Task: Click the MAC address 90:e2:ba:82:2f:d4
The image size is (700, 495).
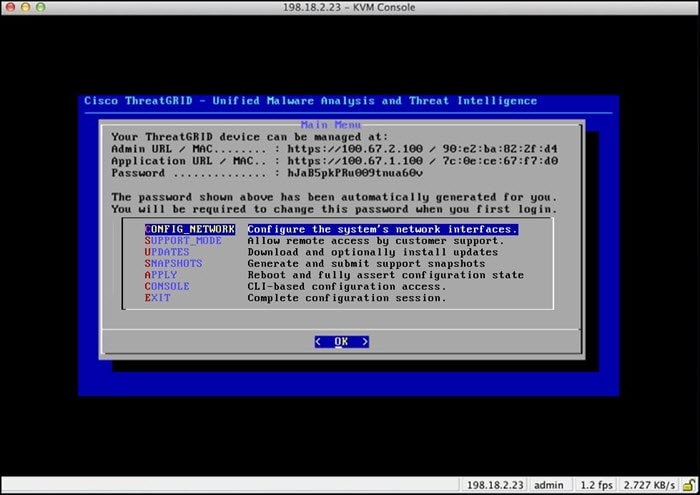Action: pyautogui.click(x=500, y=149)
